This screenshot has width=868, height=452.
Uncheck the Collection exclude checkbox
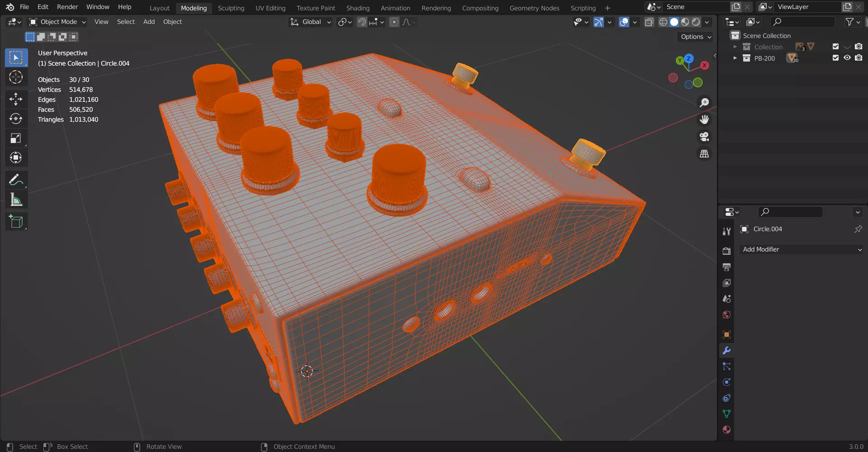pyautogui.click(x=835, y=47)
